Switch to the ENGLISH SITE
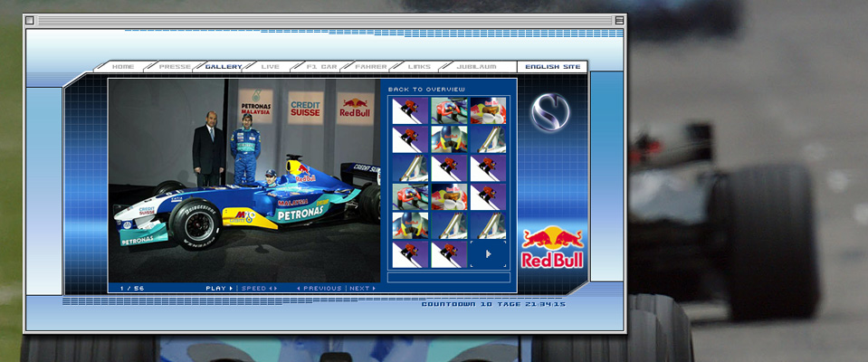This screenshot has height=362, width=868. [x=552, y=67]
